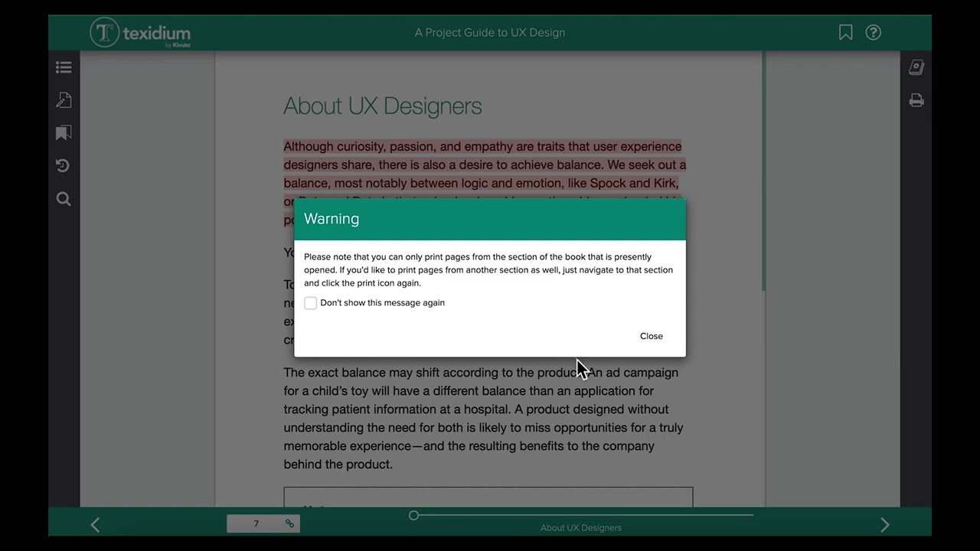
Task: Click the warning message about printing pages
Action: [488, 269]
